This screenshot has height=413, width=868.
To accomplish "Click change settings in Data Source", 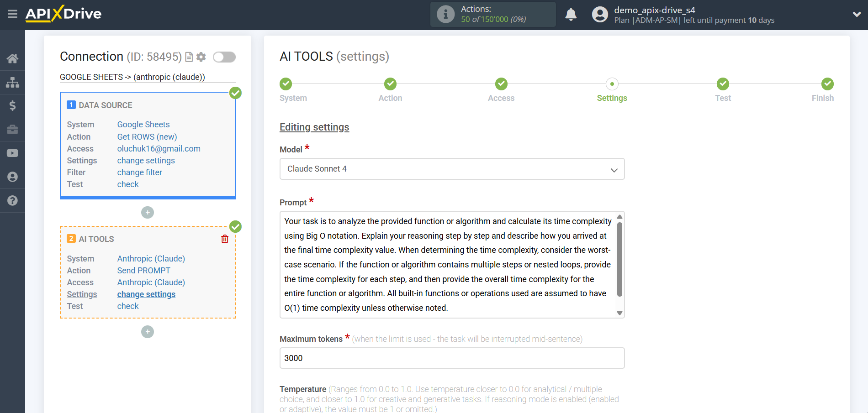I will pos(146,161).
